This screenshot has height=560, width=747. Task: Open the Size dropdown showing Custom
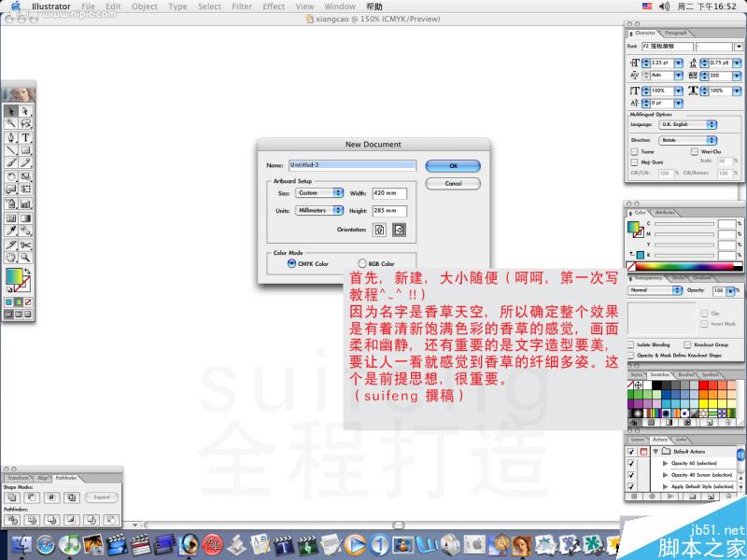click(319, 193)
